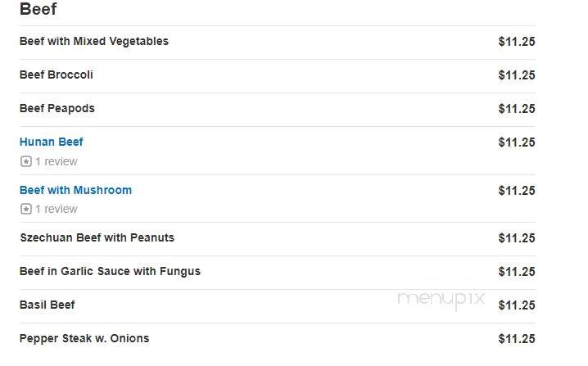
Task: Click the price beside Pepper Steak w. Onions
Action: click(x=517, y=339)
